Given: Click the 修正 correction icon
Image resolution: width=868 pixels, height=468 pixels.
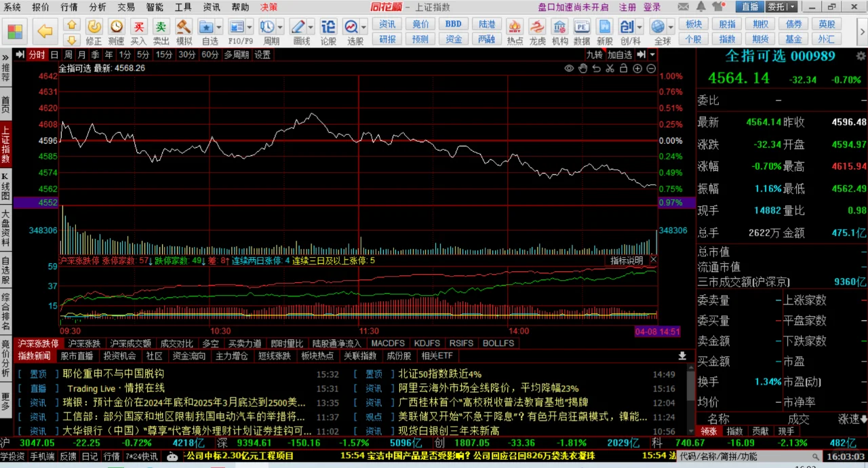Looking at the screenshot, I should (x=94, y=27).
